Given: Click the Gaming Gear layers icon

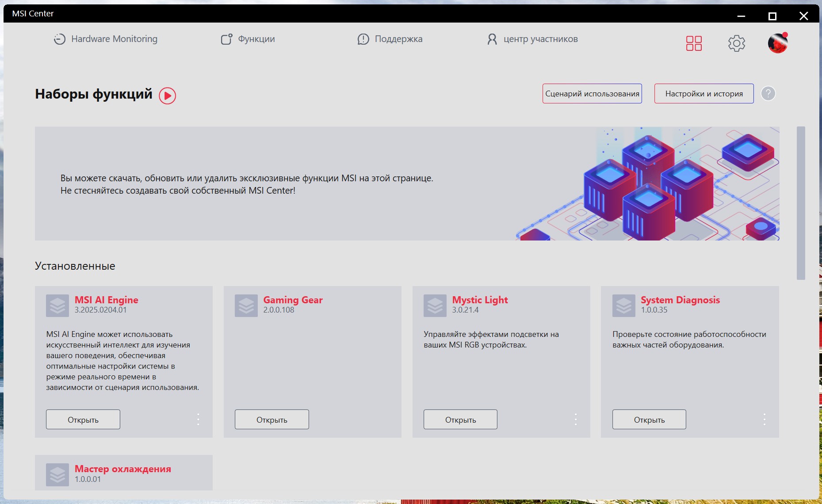Looking at the screenshot, I should [x=246, y=305].
